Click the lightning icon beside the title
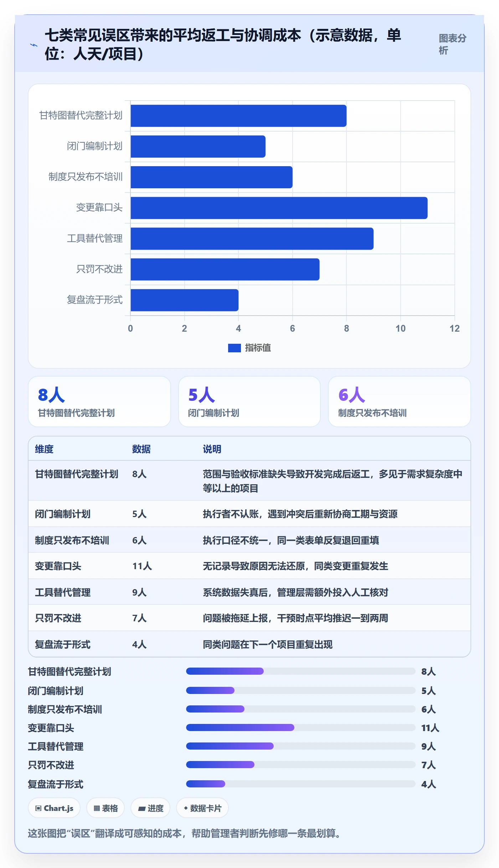Viewport: 499px width, 868px height. (x=34, y=45)
